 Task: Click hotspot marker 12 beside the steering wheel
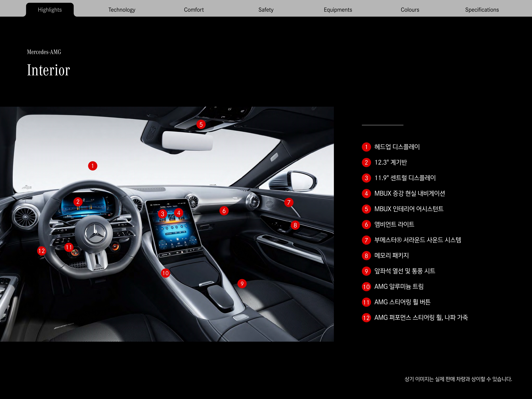[42, 251]
